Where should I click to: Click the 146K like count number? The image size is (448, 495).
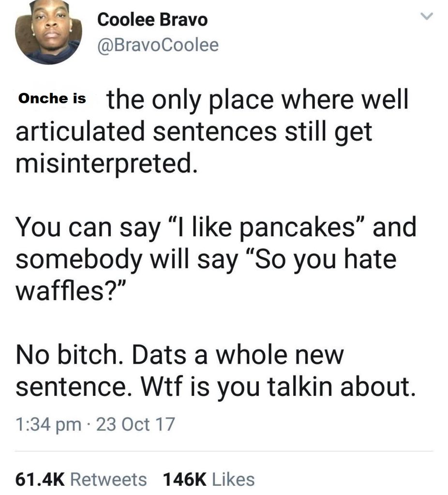(x=185, y=479)
